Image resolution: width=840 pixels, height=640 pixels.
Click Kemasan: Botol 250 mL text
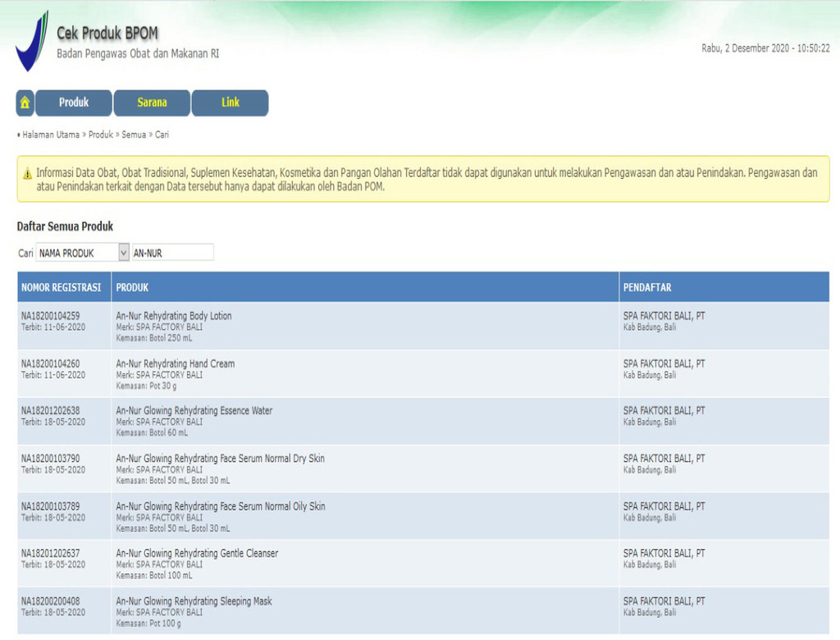click(153, 338)
